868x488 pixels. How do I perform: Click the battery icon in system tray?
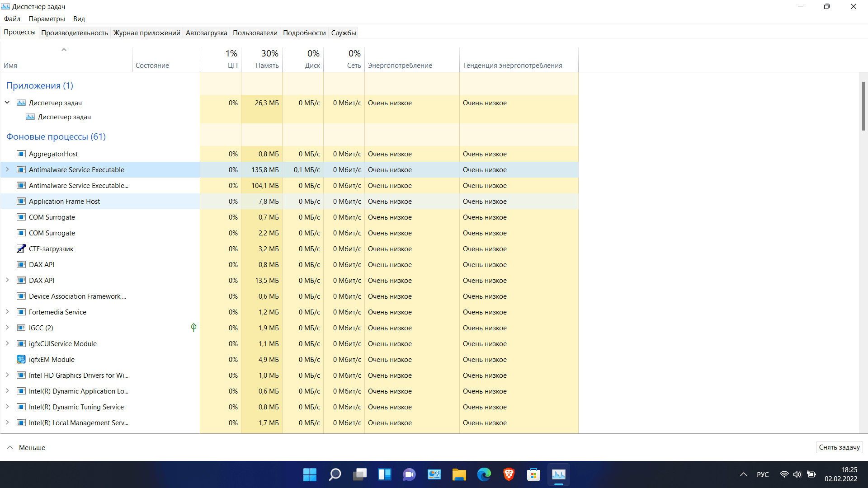click(x=811, y=474)
